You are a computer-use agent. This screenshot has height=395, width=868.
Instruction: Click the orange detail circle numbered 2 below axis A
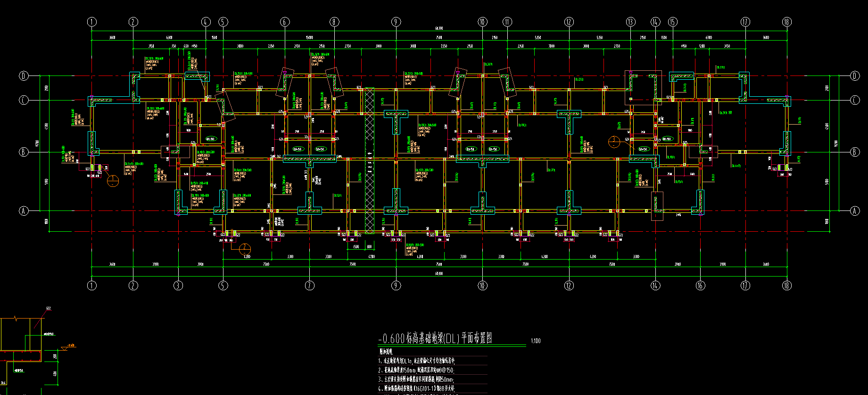click(245, 249)
